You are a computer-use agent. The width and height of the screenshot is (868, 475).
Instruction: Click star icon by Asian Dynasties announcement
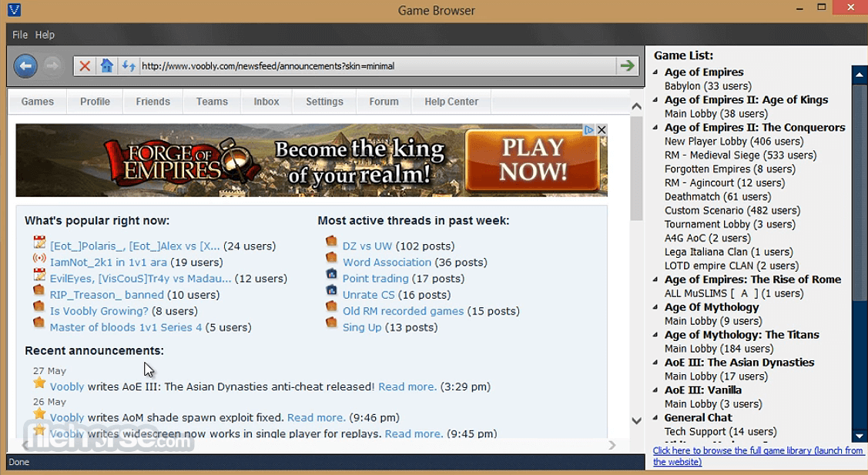(39, 383)
